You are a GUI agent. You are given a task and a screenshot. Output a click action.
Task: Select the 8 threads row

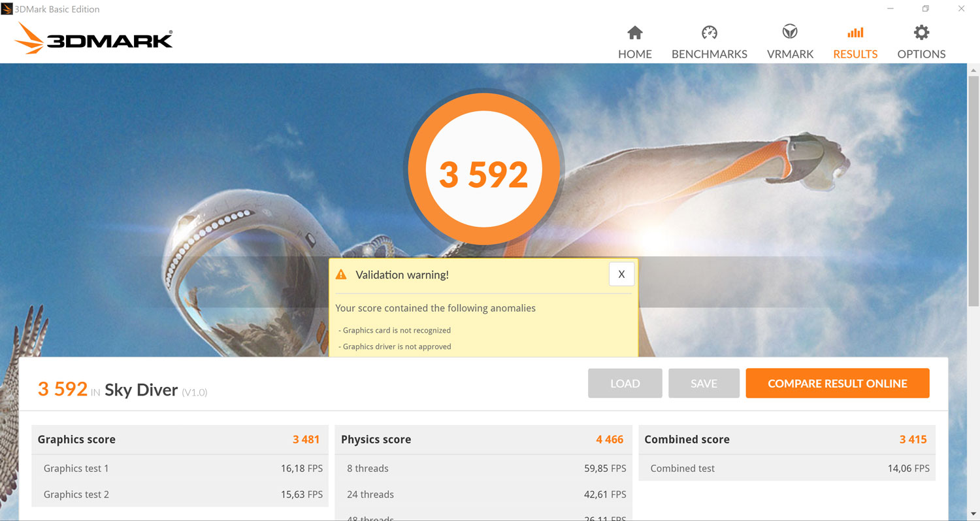point(483,468)
